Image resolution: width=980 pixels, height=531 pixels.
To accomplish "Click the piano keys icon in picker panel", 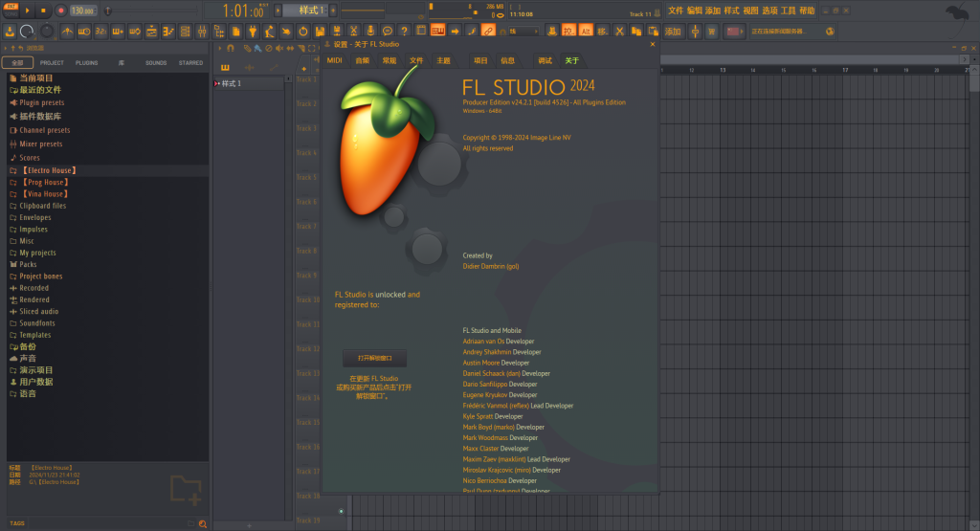I will click(225, 68).
